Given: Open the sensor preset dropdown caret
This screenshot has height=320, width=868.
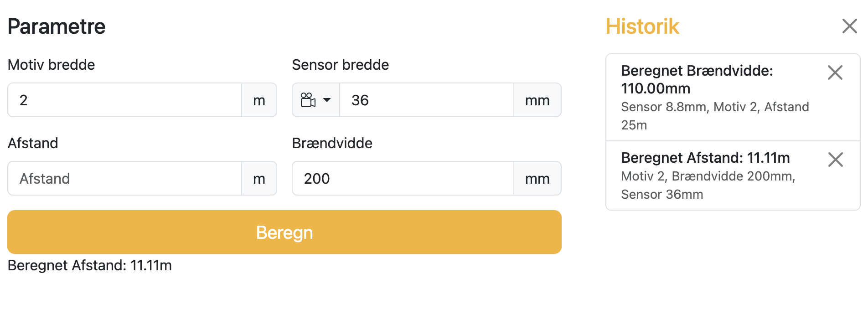Looking at the screenshot, I should (x=327, y=100).
